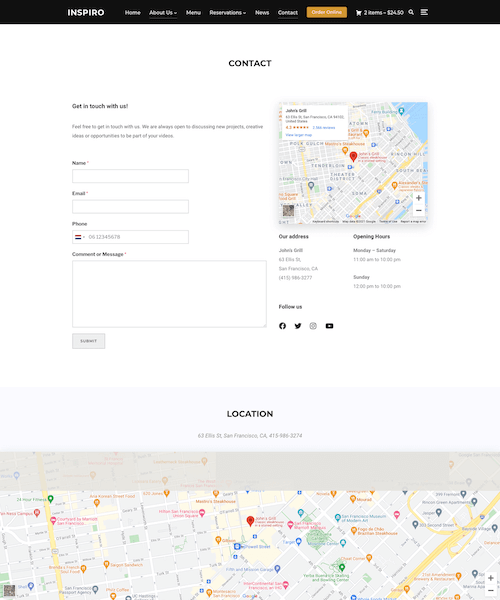Click the red John's Grill pin on small map
The width and height of the screenshot is (500, 600).
pyautogui.click(x=353, y=156)
